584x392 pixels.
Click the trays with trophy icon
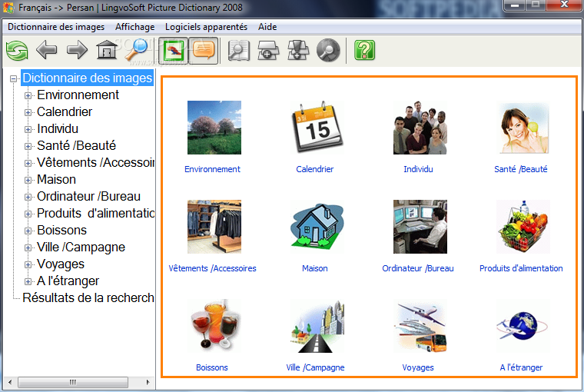coord(298,50)
